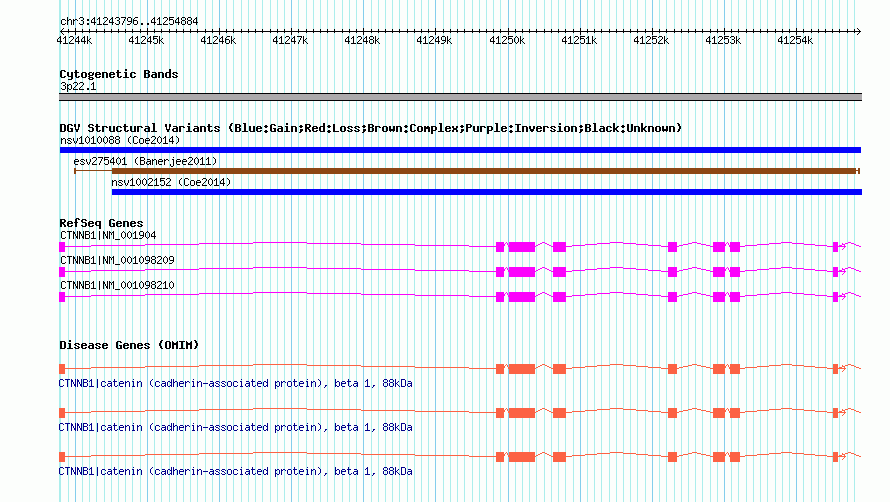Click the 41249k ruler tick label

pos(434,40)
